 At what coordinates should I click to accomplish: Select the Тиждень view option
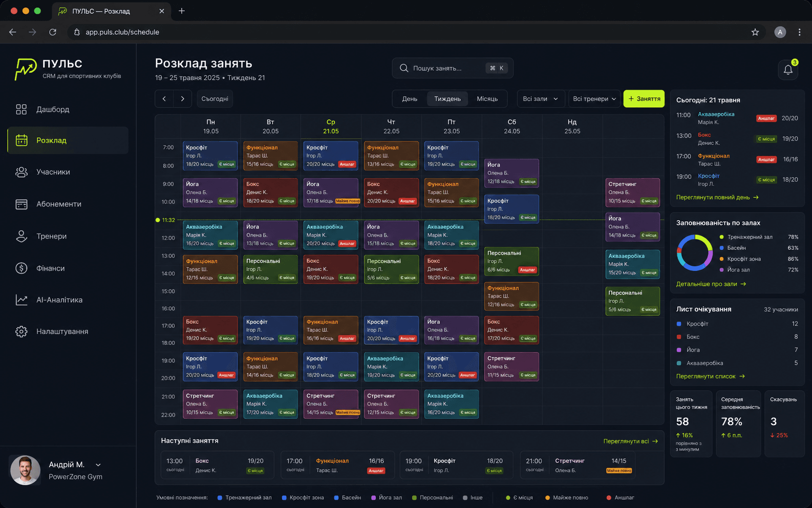(x=447, y=99)
